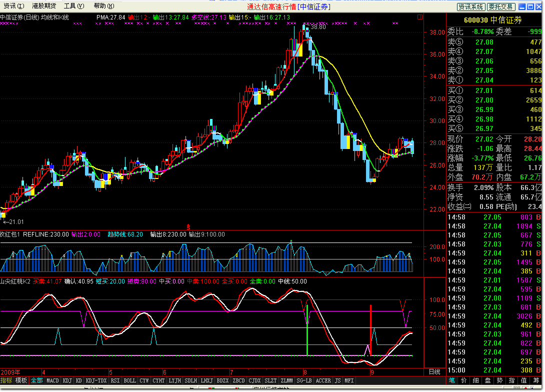Click the 收红包1 sub-chart title
This screenshot has width=545, height=392.
(x=10, y=234)
